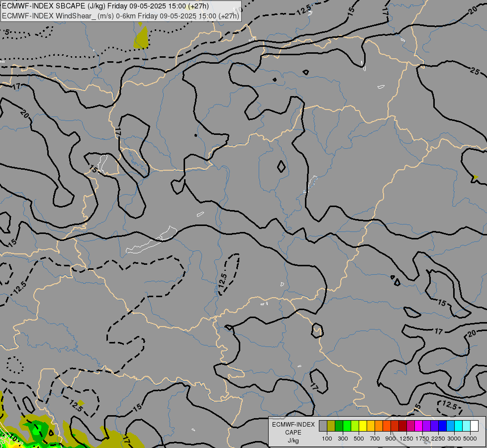487x448 pixels.
Task: Click the '700' legend value
Action: click(375, 439)
